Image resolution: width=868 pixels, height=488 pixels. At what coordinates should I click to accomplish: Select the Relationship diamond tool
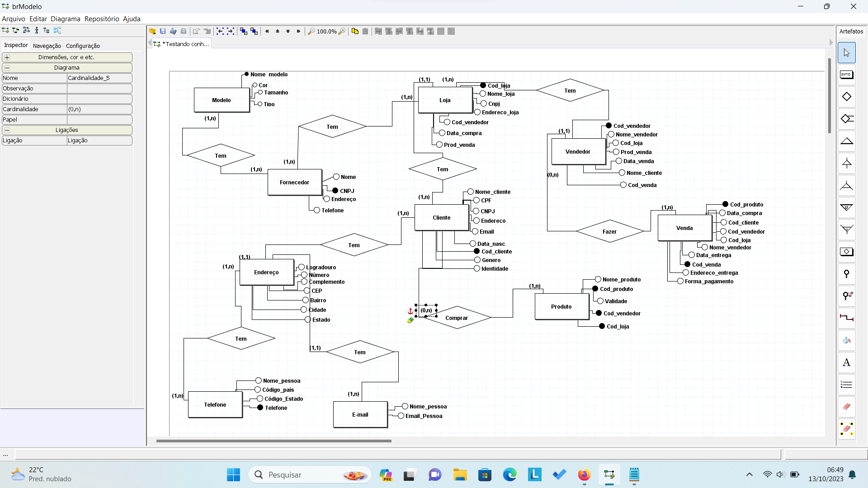point(846,97)
